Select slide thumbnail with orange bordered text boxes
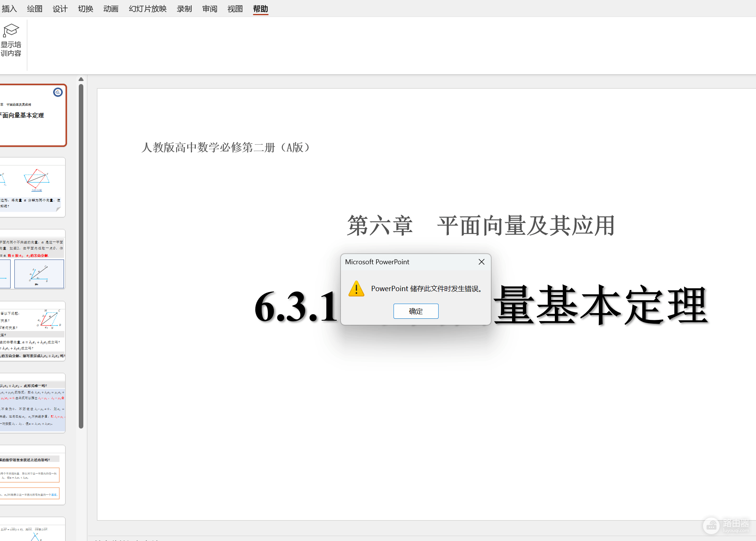 click(x=33, y=475)
